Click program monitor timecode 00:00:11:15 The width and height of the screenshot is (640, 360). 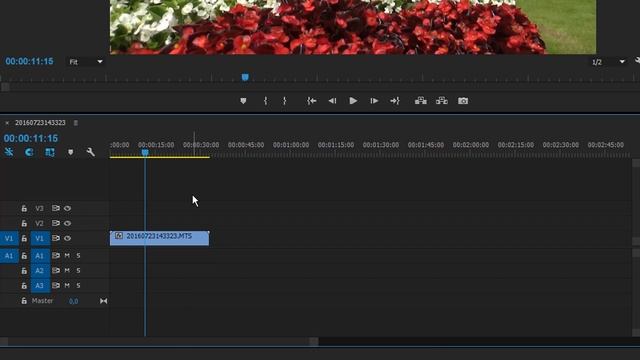(29, 61)
